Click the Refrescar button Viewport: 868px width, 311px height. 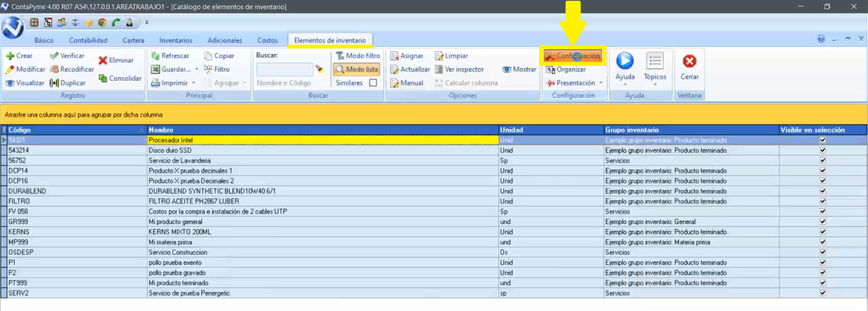pos(170,56)
